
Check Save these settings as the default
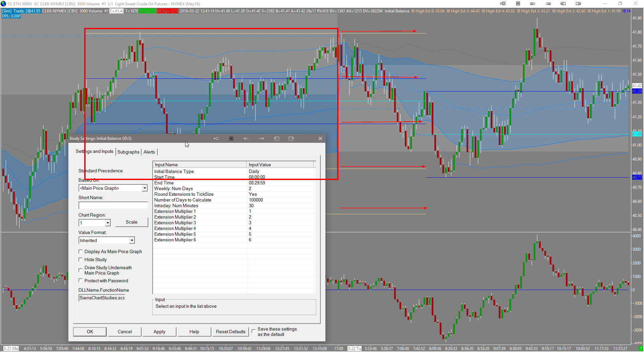(x=254, y=332)
